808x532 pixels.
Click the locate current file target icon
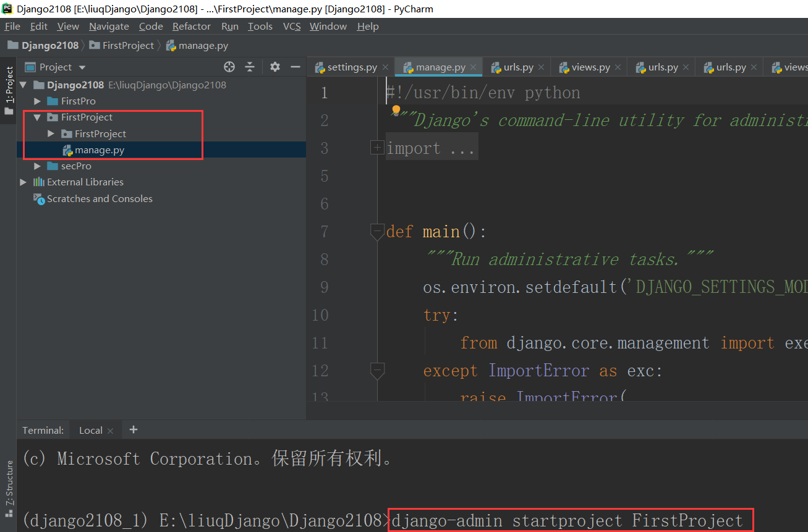[229, 67]
